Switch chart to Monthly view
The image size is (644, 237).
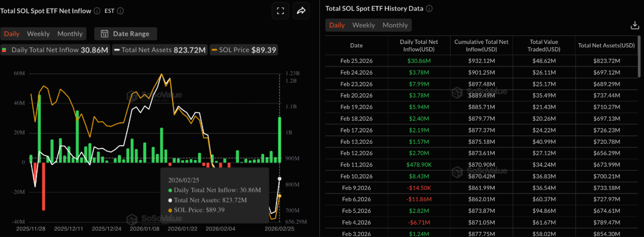pyautogui.click(x=70, y=34)
